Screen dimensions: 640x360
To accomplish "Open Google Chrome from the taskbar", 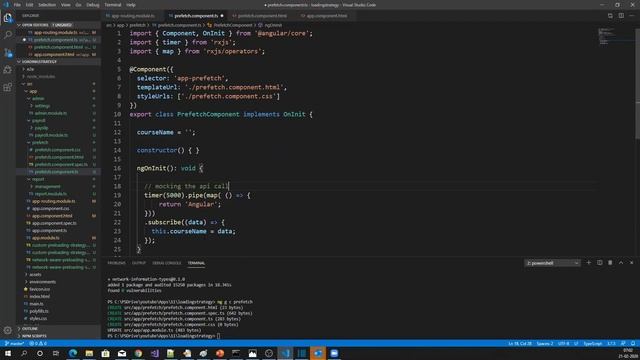I will point(138,353).
